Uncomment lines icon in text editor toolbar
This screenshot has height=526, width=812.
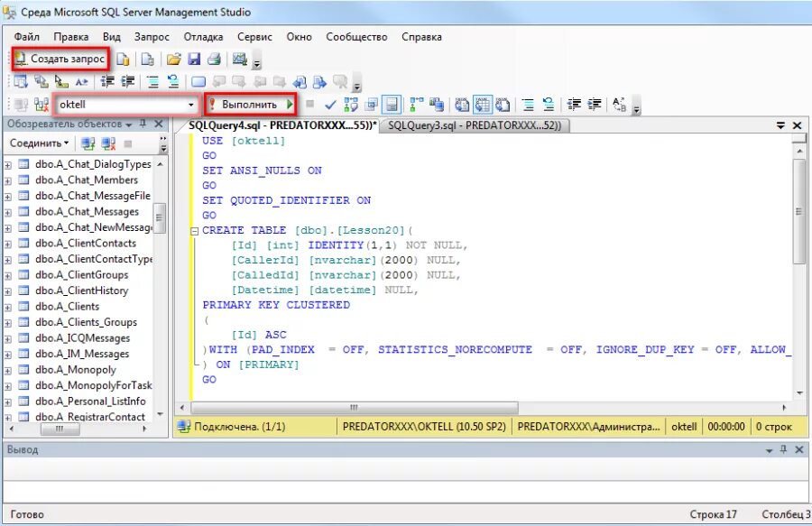(173, 82)
